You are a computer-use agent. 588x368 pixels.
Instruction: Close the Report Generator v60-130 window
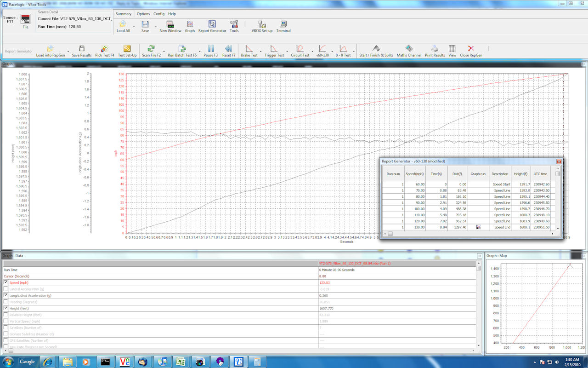(559, 161)
